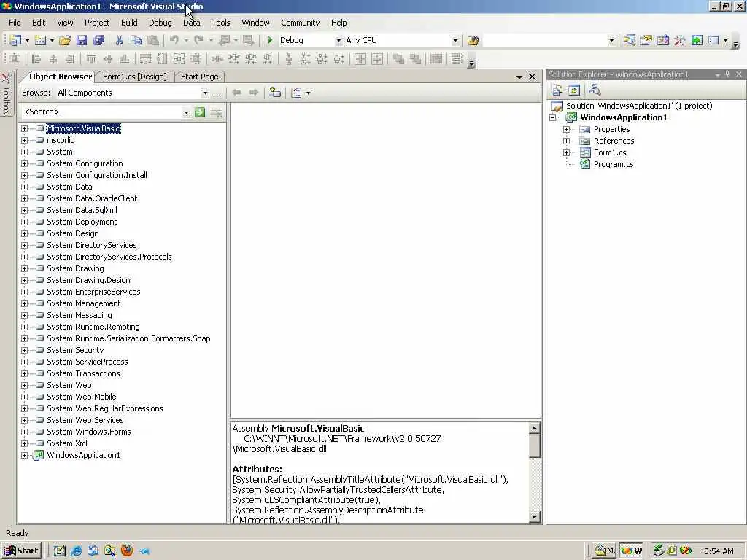Click Add to References icon in Object Browser
The height and width of the screenshot is (560, 747).
click(x=275, y=93)
